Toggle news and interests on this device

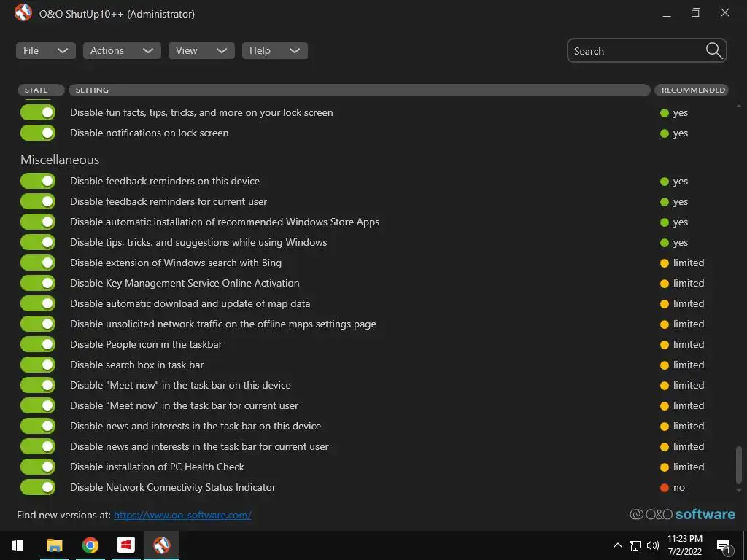[38, 426]
